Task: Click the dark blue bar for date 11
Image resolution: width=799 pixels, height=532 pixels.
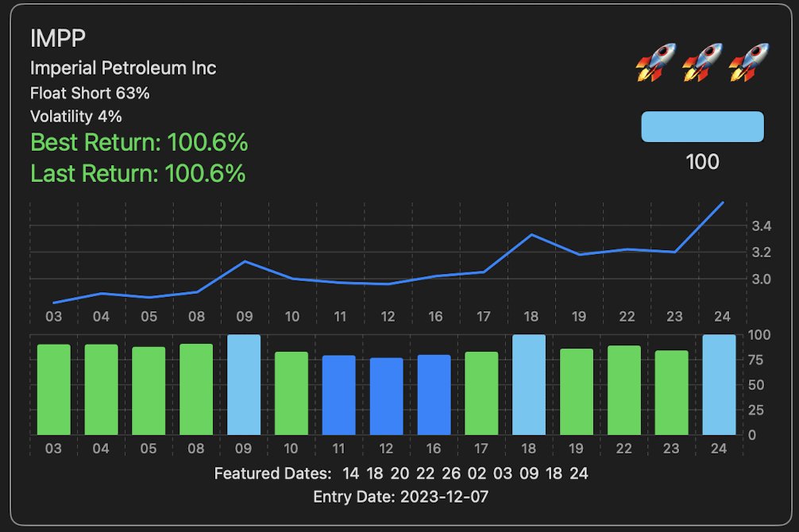Action: pos(339,395)
